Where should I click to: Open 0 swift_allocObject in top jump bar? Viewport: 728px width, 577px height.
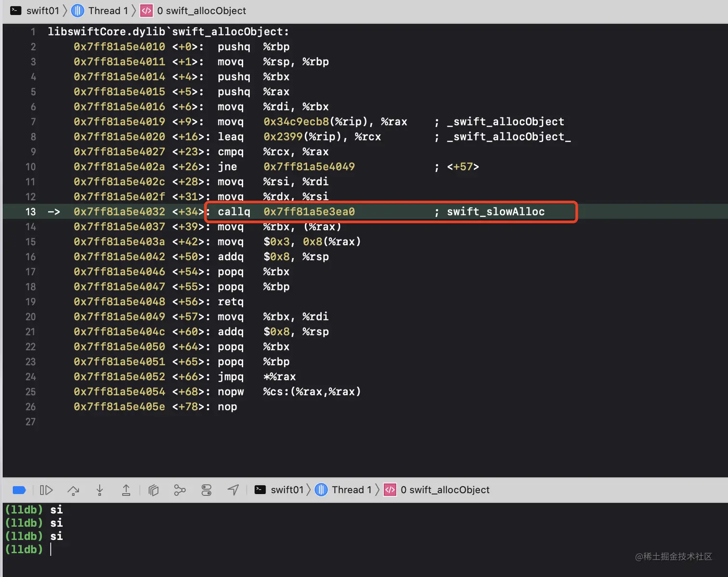coord(201,11)
